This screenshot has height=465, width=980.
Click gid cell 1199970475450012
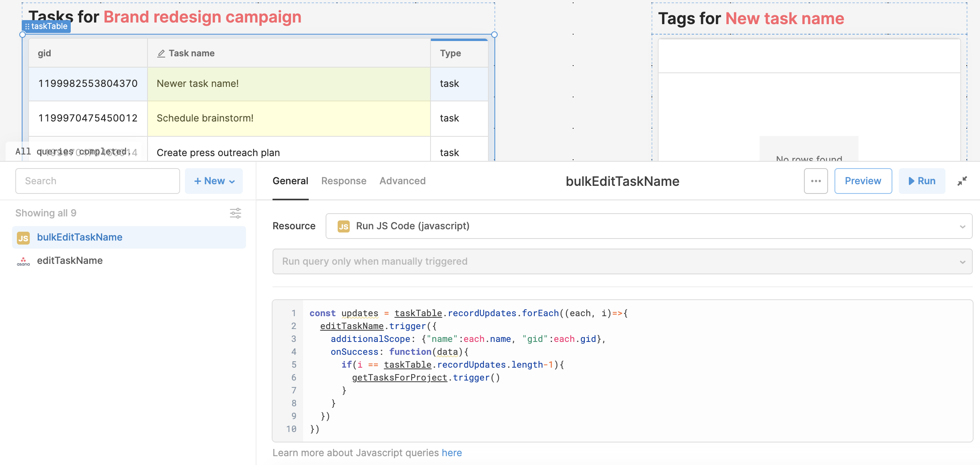88,118
